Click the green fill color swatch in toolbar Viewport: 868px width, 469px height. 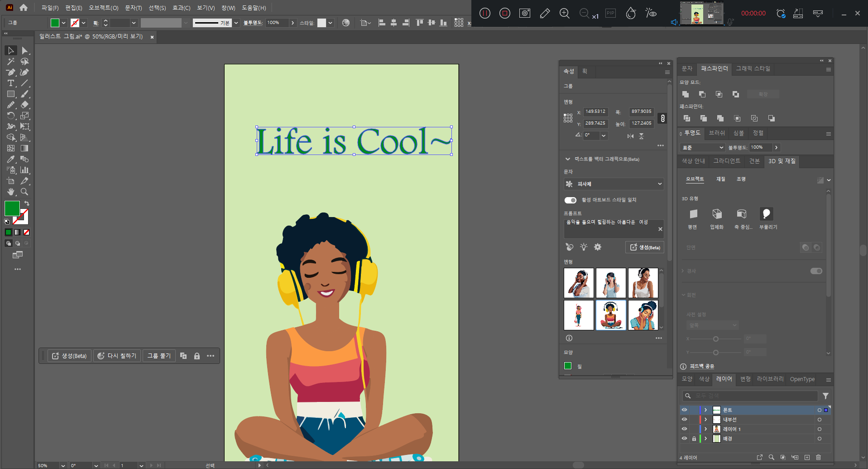coord(12,208)
